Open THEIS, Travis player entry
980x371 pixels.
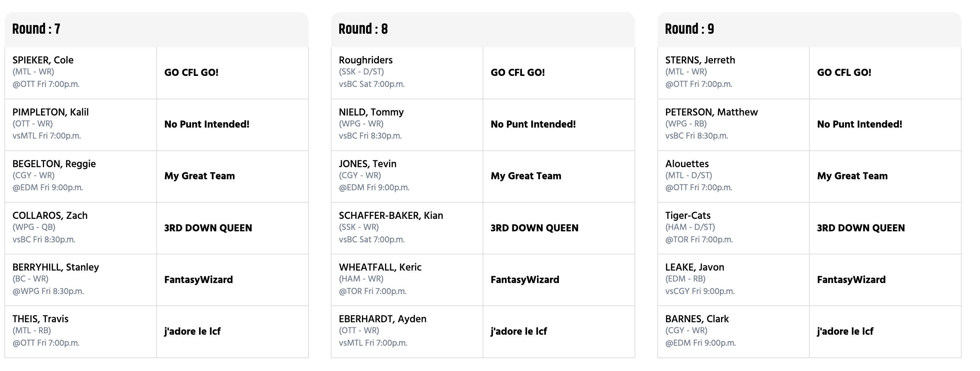pos(40,319)
